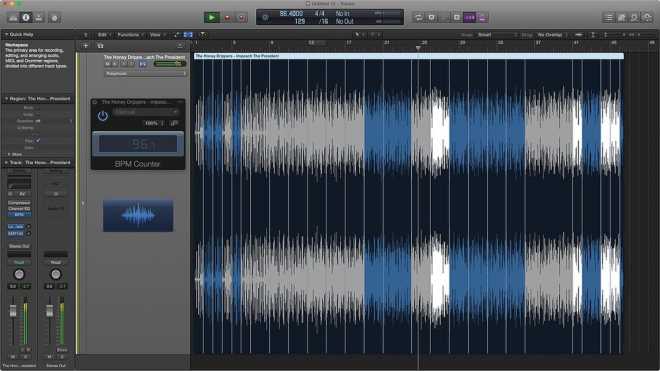Add a new track with the plus button

point(85,45)
